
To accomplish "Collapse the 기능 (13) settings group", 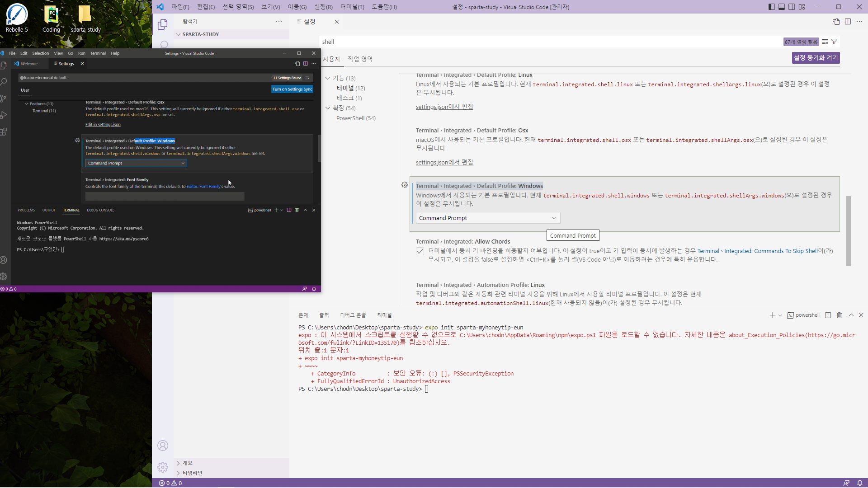I will pos(328,78).
